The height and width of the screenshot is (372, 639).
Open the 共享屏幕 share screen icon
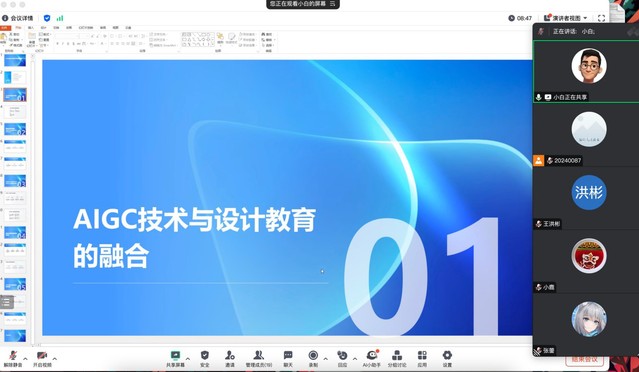click(x=175, y=359)
